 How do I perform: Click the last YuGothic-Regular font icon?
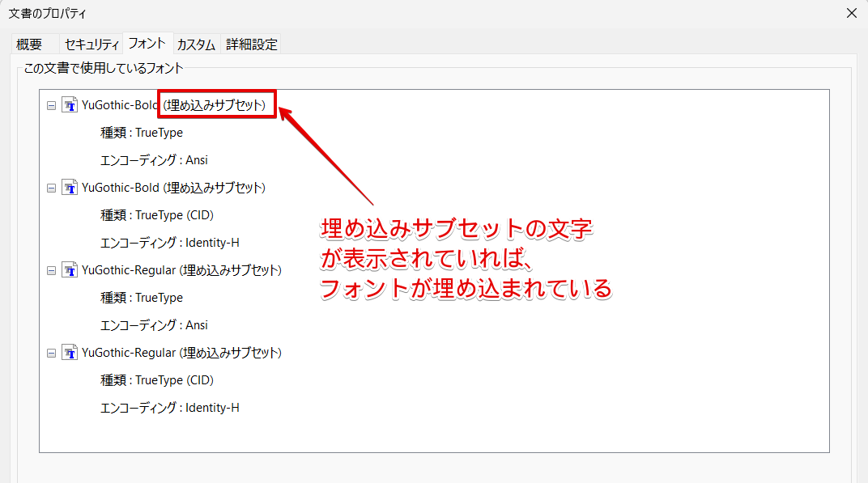[69, 353]
